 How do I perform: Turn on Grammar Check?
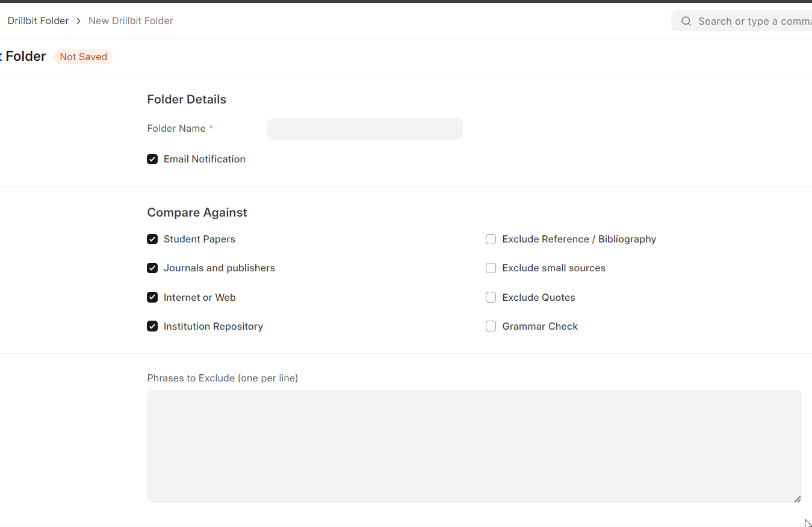point(491,327)
